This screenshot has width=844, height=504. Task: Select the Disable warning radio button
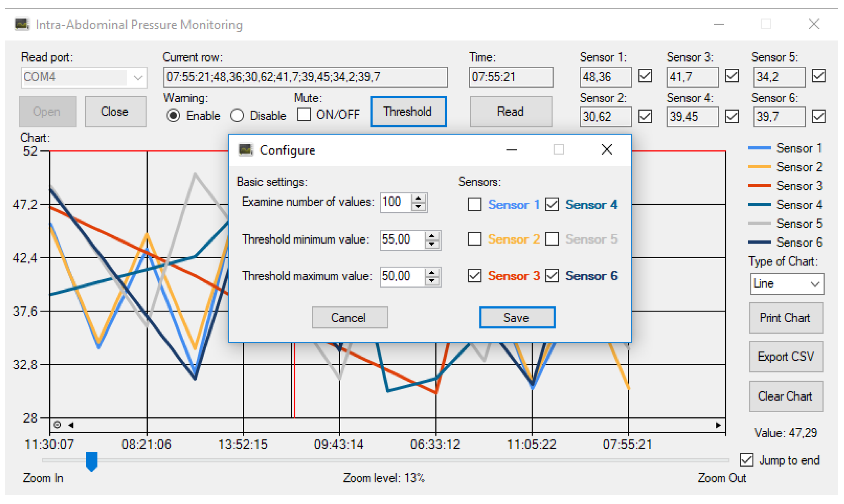(x=237, y=115)
